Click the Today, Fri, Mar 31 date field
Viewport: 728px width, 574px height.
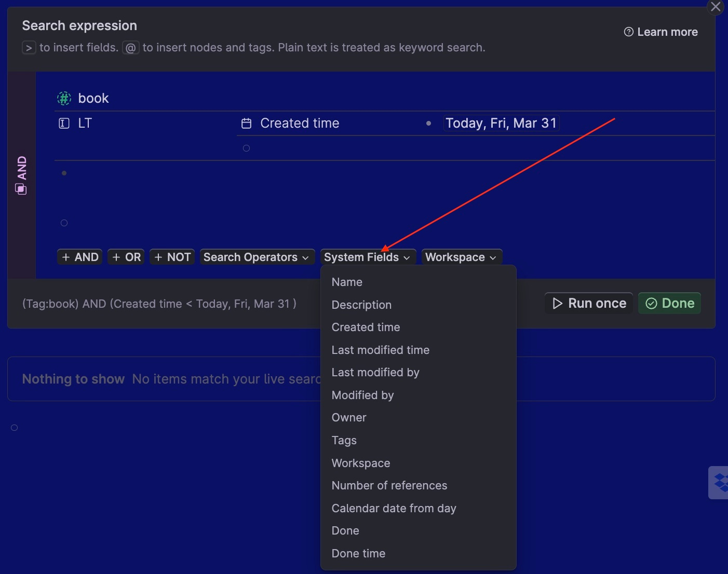(500, 123)
